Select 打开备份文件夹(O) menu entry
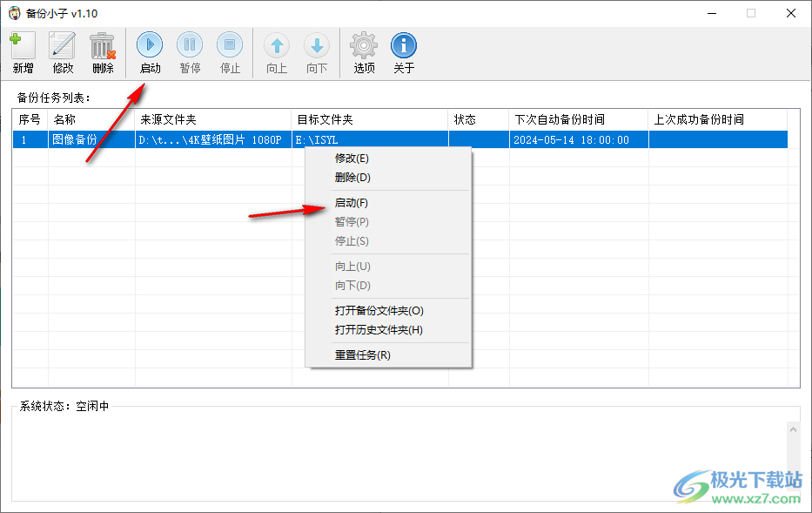The width and height of the screenshot is (812, 513). pyautogui.click(x=379, y=311)
